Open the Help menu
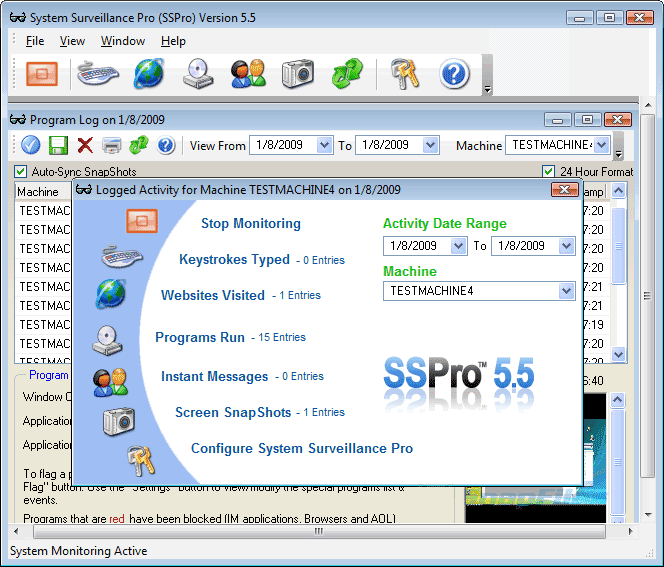 173,41
